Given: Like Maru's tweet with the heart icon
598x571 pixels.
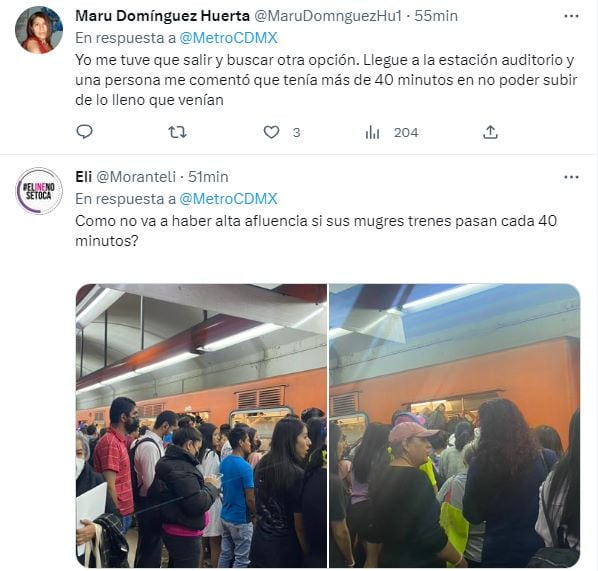Looking at the screenshot, I should tap(272, 132).
